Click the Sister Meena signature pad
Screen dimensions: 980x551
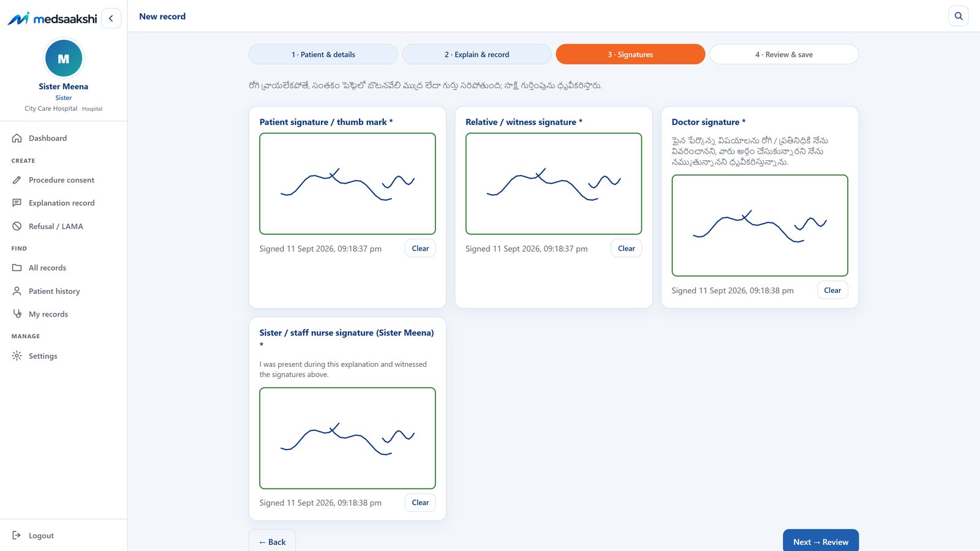pyautogui.click(x=347, y=438)
